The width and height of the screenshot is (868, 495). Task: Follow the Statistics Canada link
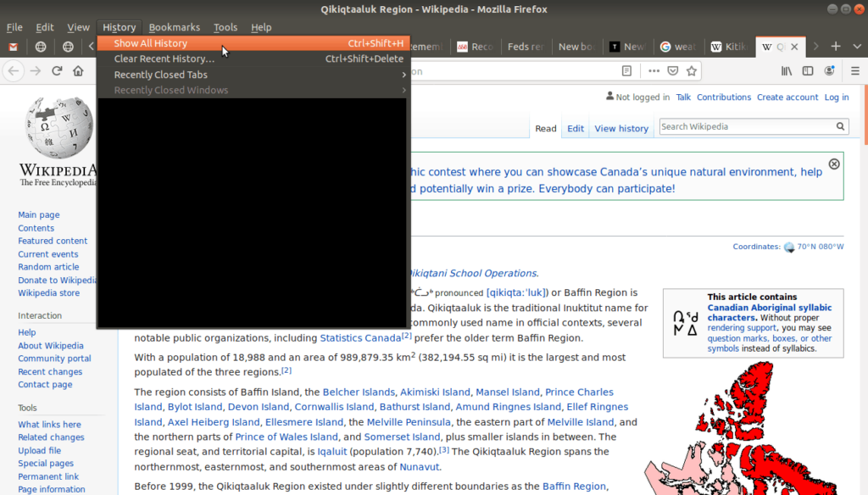pyautogui.click(x=360, y=337)
